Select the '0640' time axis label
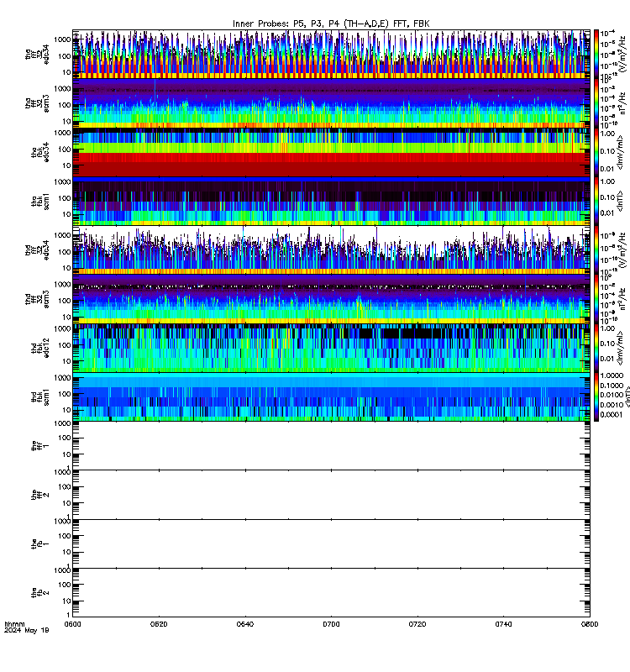 [x=245, y=624]
